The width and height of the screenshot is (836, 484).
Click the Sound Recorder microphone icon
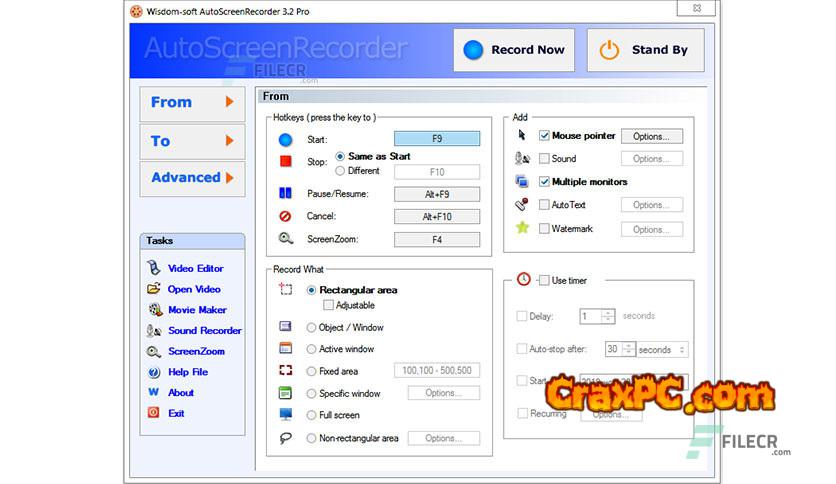tap(154, 330)
